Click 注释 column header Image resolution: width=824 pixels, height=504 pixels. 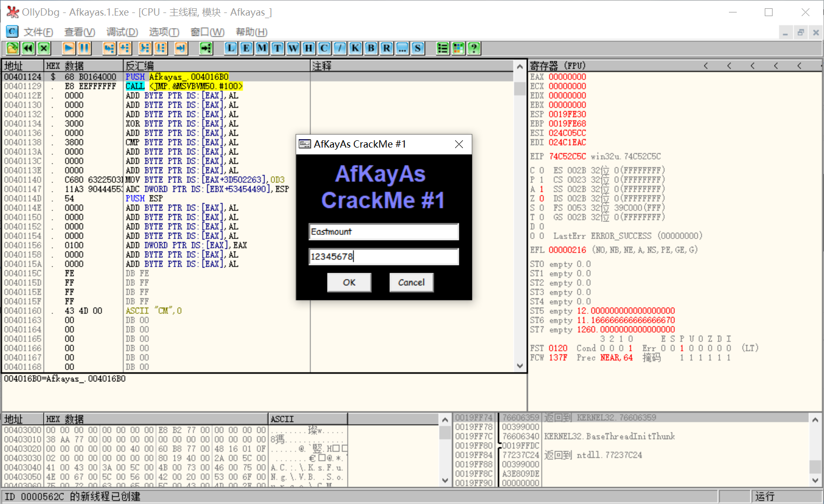coord(413,66)
